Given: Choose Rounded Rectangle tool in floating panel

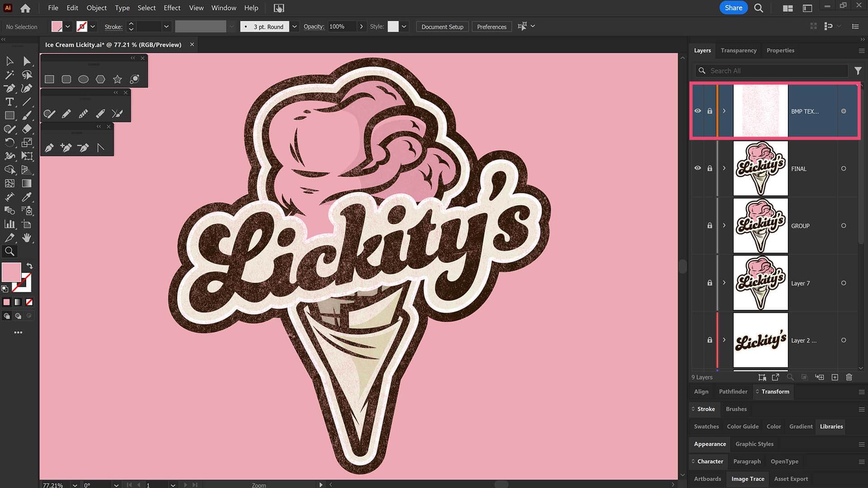Looking at the screenshot, I should (66, 79).
